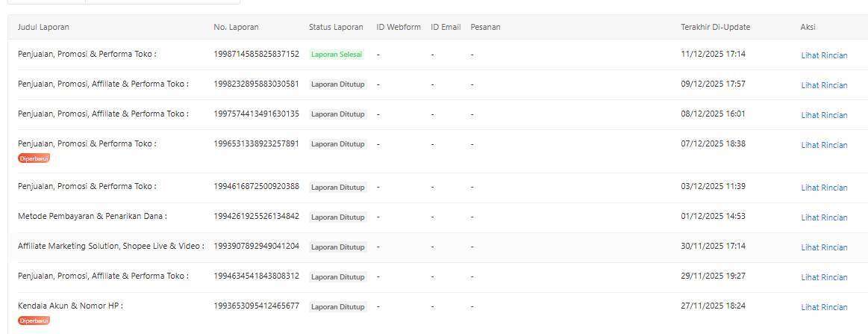The image size is (868, 334).
Task: View details of report 1997574413491630135
Action: [824, 115]
